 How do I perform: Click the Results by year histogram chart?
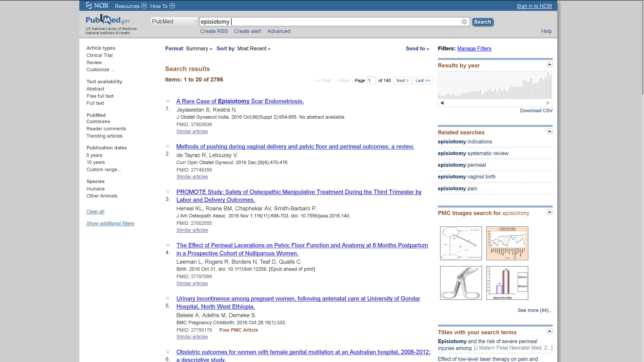(495, 85)
